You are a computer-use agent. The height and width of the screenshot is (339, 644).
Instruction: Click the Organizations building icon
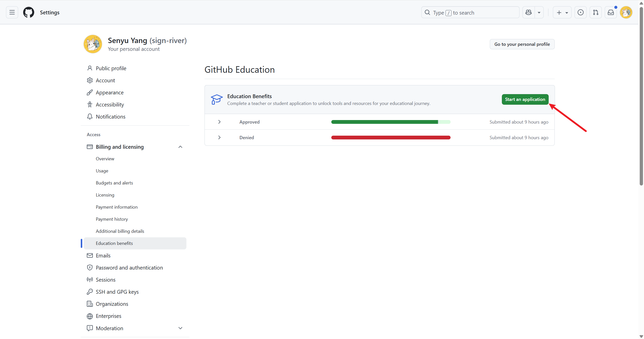coord(90,304)
